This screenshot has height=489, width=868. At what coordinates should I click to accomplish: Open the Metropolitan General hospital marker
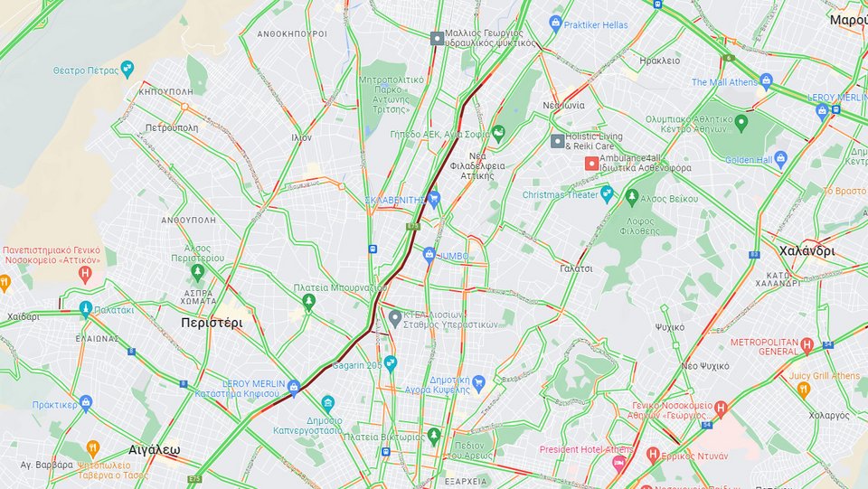point(807,345)
